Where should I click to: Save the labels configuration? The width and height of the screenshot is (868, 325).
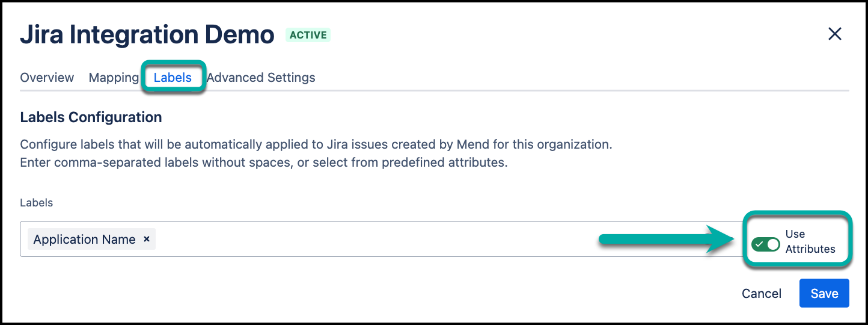tap(824, 293)
